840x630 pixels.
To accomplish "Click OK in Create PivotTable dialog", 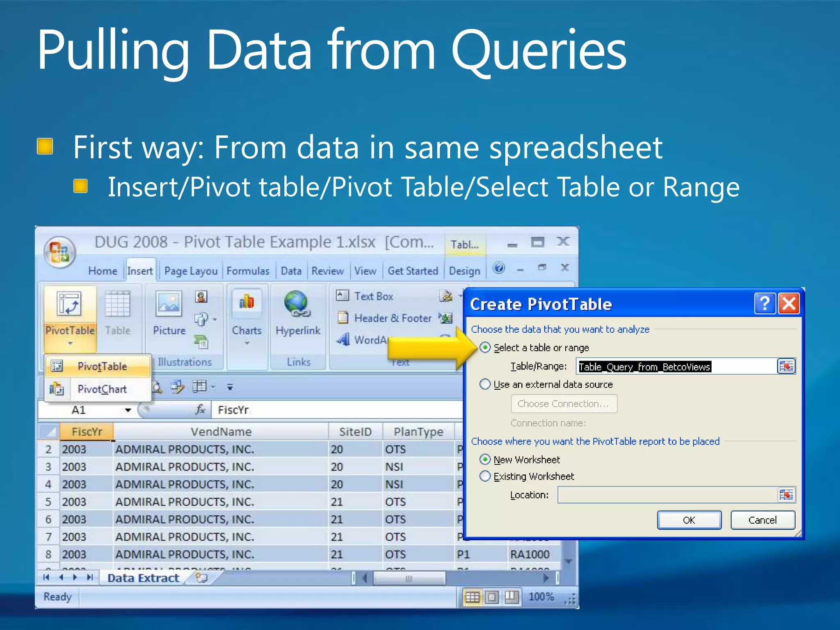I will tap(689, 520).
